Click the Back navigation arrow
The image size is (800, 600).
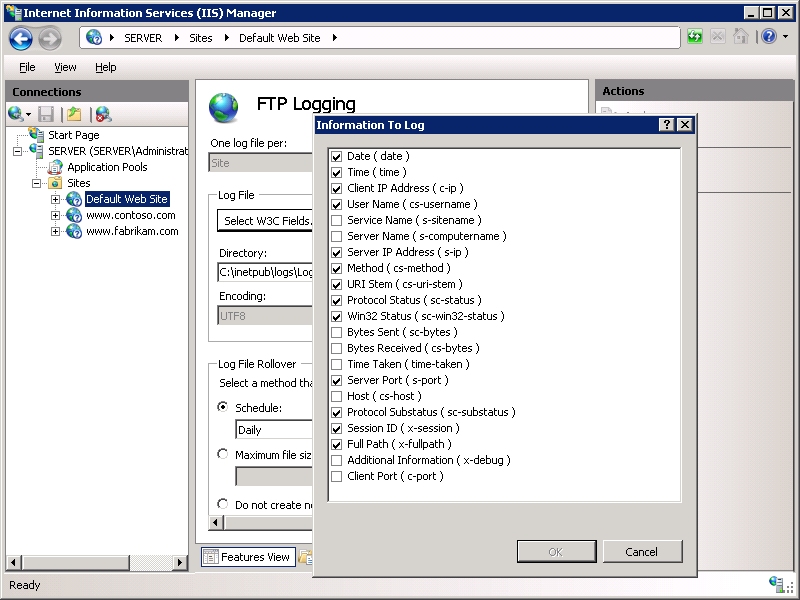[20, 38]
